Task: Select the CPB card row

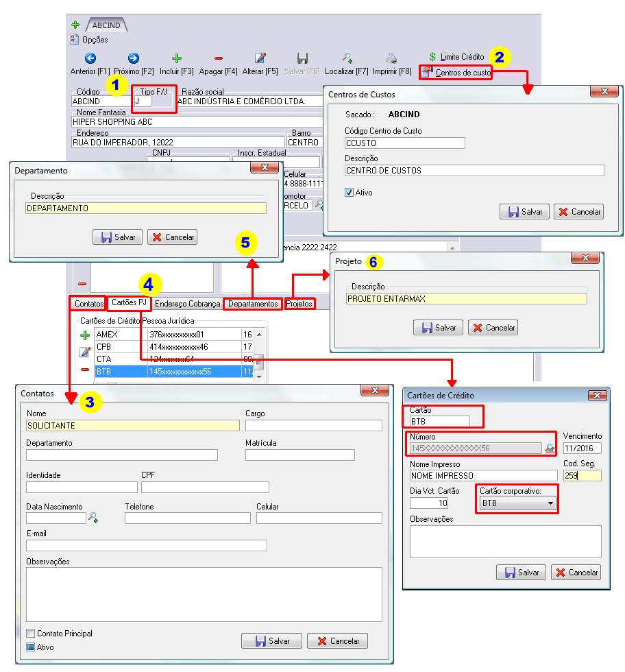Action: pyautogui.click(x=174, y=347)
